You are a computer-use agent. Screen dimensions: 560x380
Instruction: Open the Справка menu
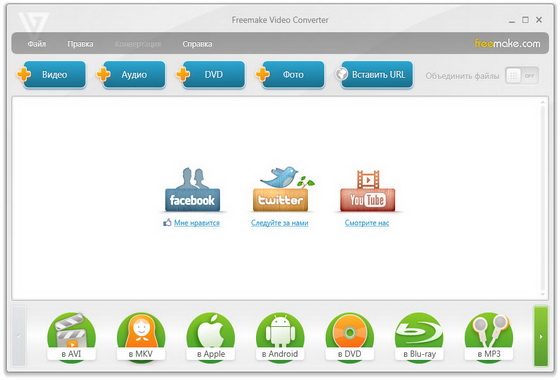coord(197,44)
